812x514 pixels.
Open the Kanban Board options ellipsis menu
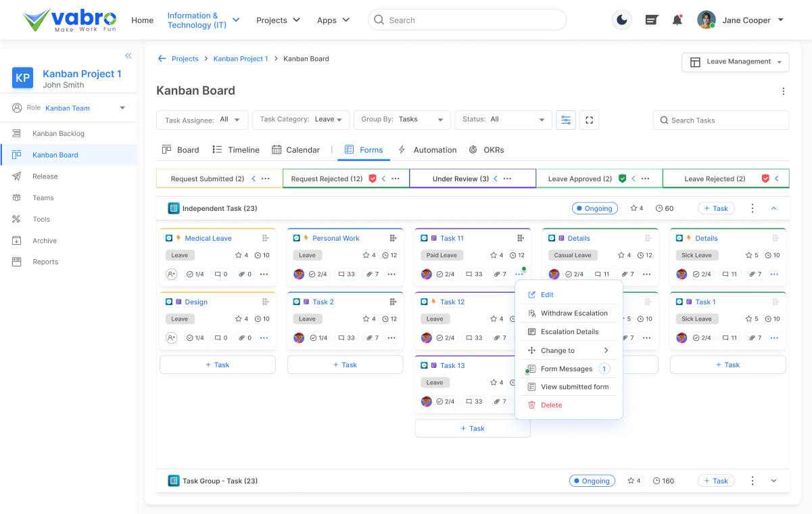pyautogui.click(x=783, y=91)
